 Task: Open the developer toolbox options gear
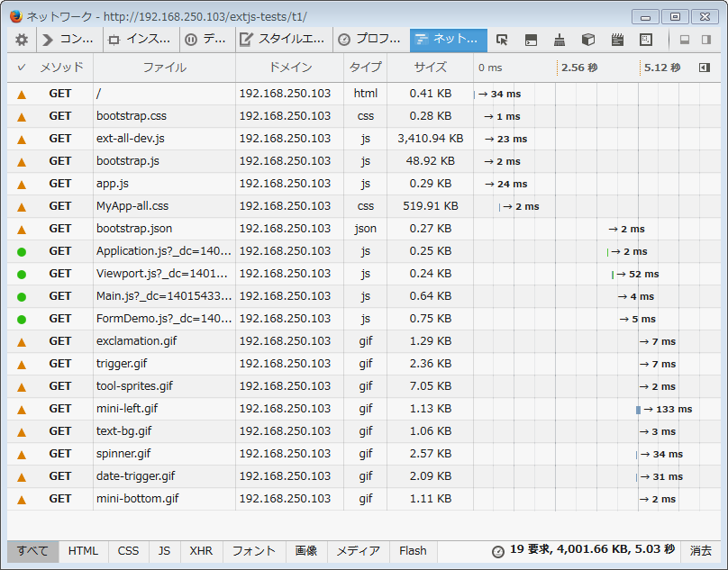click(x=22, y=40)
